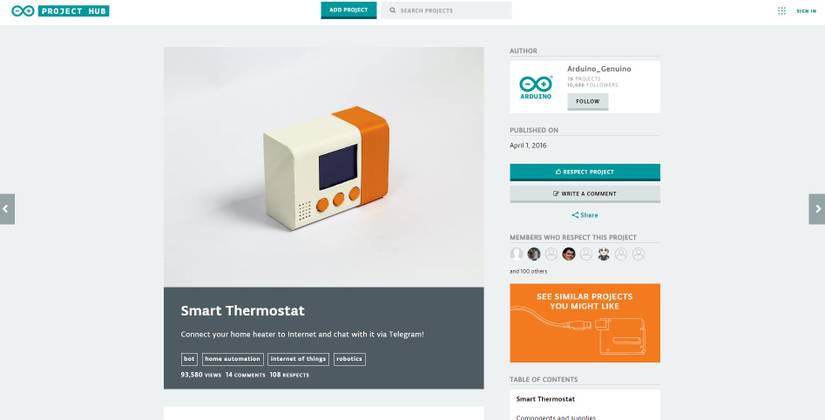Follow the Arduino_Genuino author
825x420 pixels.
point(588,102)
